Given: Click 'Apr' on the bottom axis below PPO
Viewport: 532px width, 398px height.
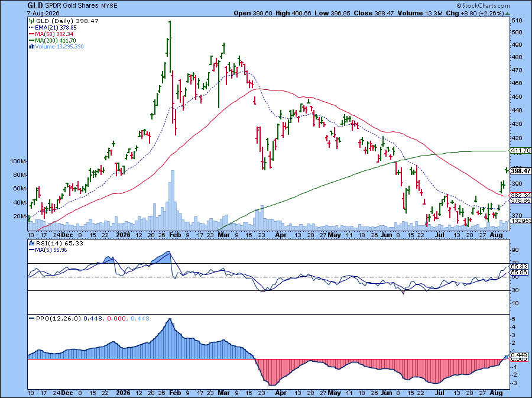Looking at the screenshot, I should tap(281, 393).
